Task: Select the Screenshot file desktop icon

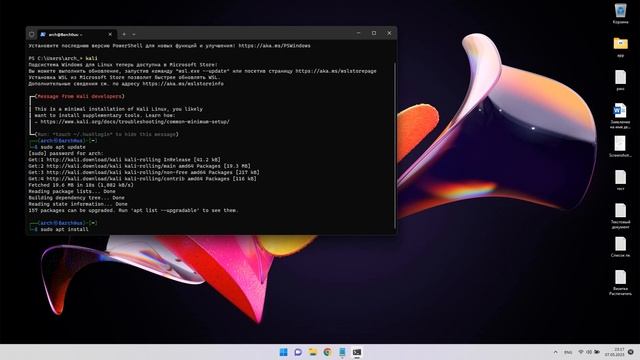Action: coord(620,147)
